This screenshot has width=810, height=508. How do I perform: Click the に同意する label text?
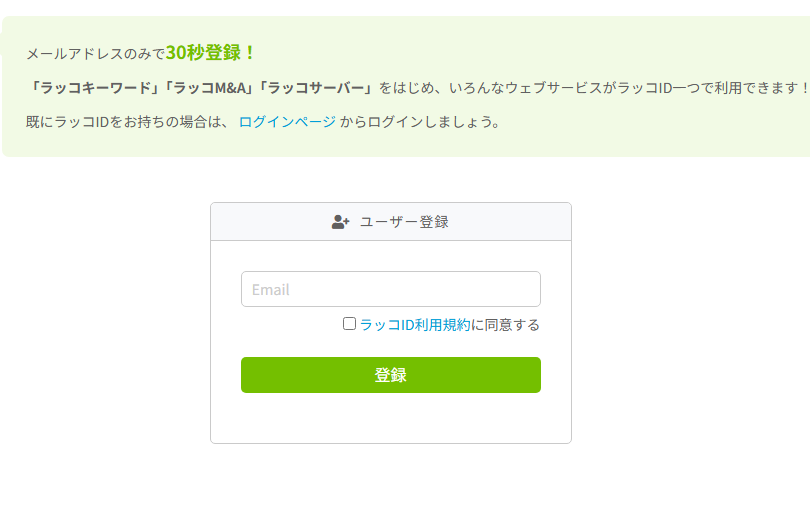505,325
